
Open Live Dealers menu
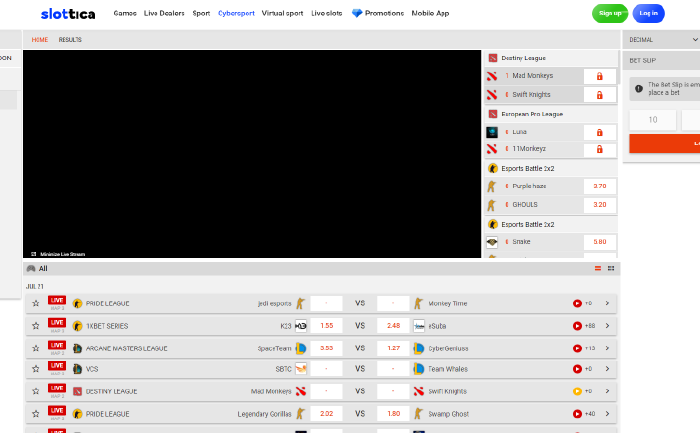coord(164,13)
